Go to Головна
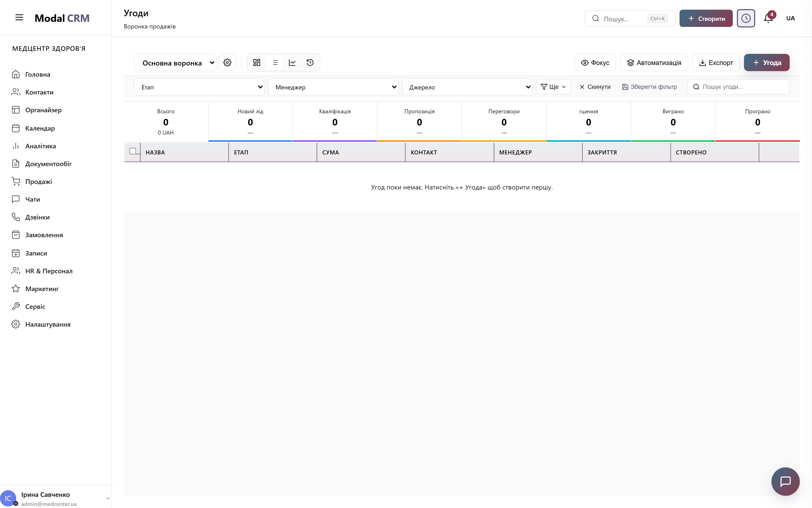Image resolution: width=812 pixels, height=508 pixels. coord(56,74)
